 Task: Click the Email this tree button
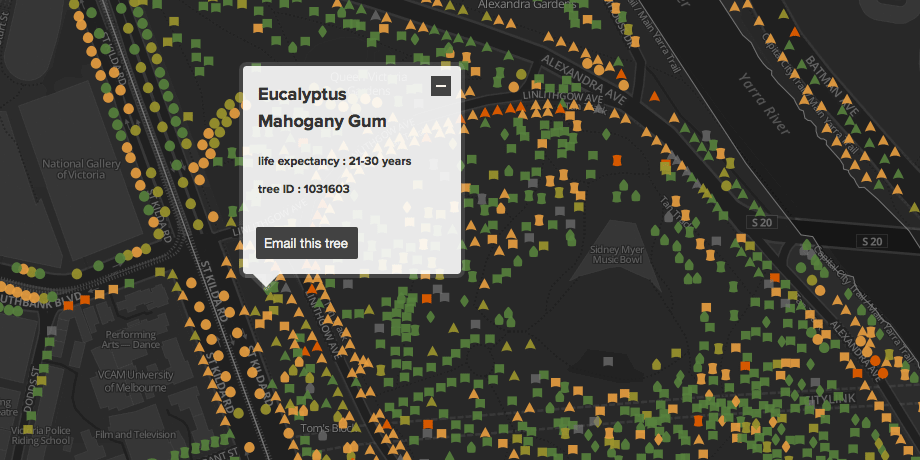click(x=306, y=243)
